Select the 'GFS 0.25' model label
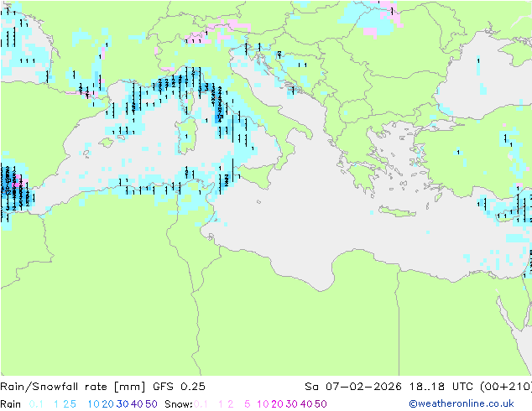This screenshot has height=411, width=532. (179, 387)
